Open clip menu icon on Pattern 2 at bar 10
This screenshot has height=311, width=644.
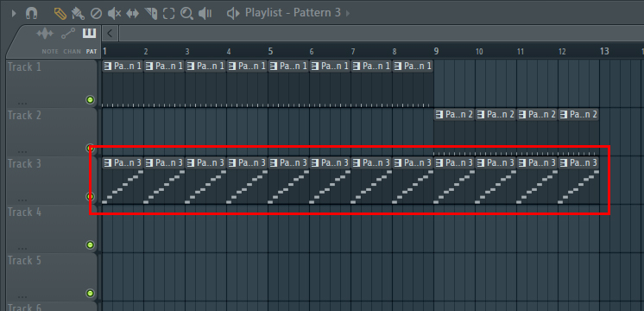(481, 115)
